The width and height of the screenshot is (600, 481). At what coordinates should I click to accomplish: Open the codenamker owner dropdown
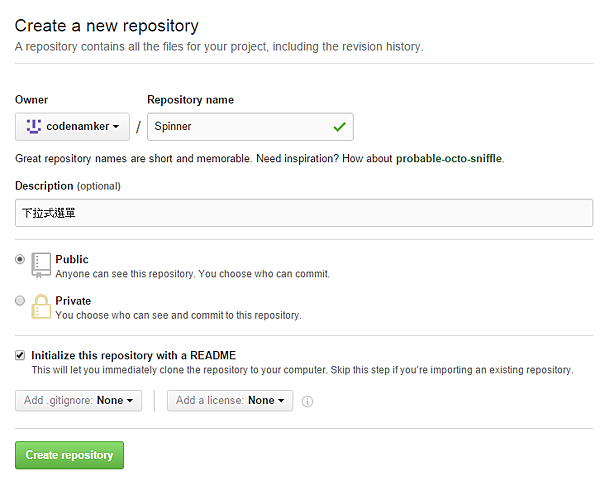click(x=73, y=127)
